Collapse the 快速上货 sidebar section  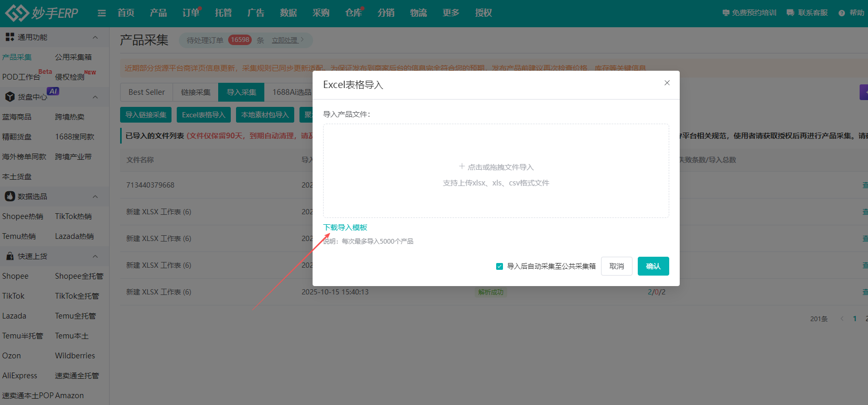coord(95,256)
